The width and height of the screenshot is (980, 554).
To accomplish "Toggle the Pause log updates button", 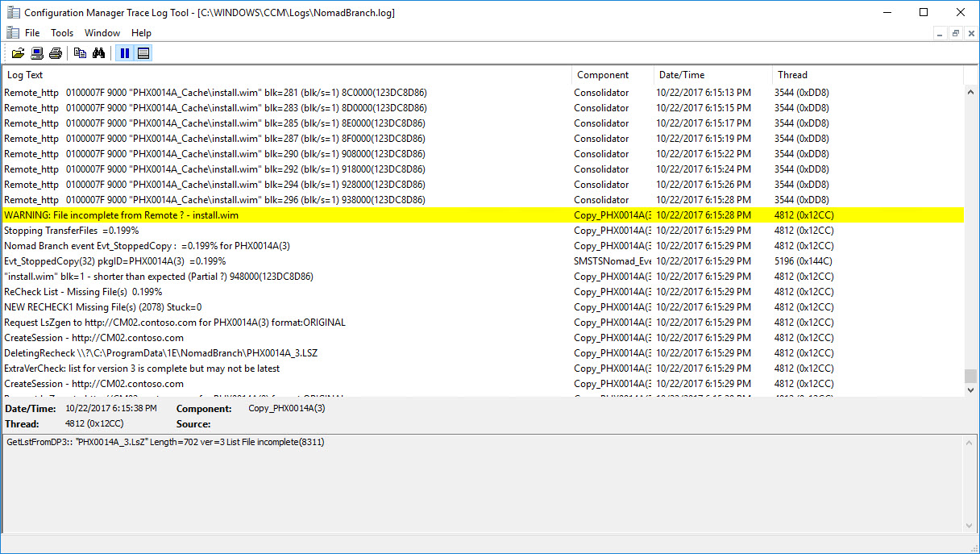I will click(124, 53).
